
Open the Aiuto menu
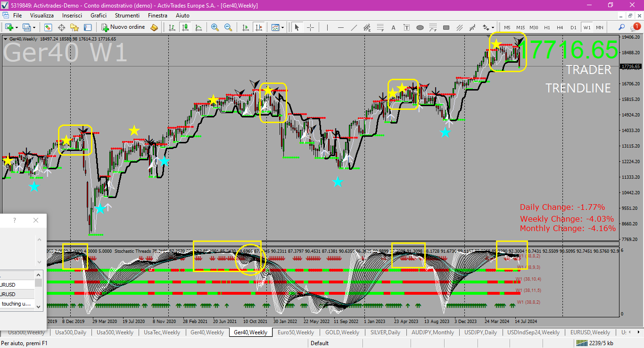click(x=182, y=16)
